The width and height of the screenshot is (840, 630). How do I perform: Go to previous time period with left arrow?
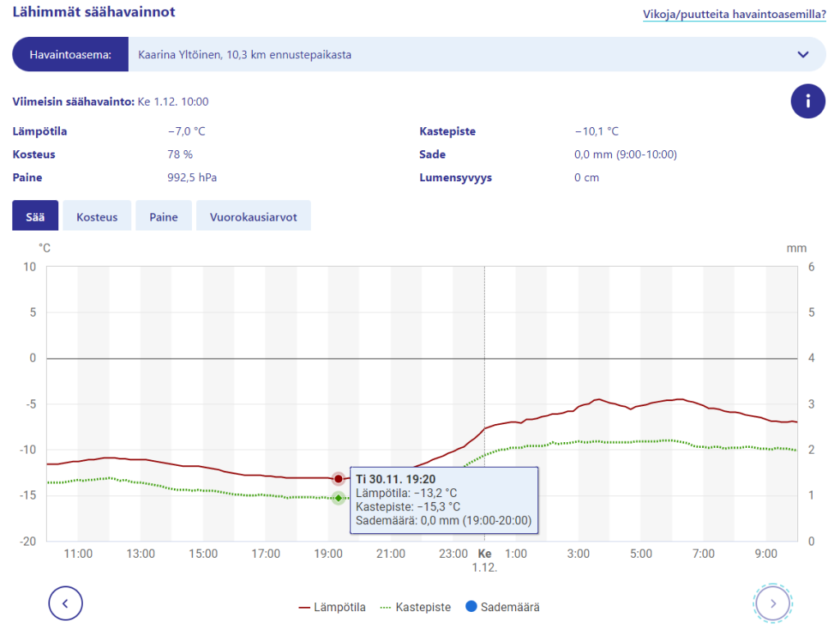(66, 604)
